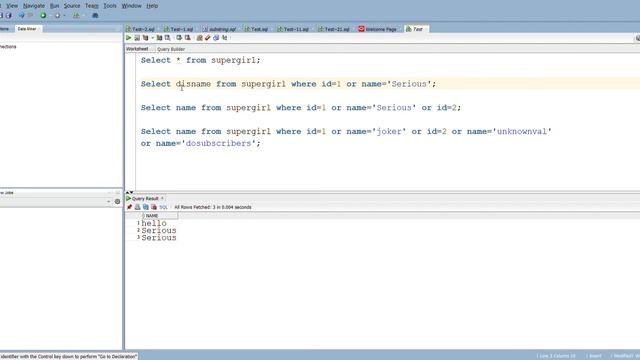Click the red icon in Query Result toolbar

(x=154, y=207)
